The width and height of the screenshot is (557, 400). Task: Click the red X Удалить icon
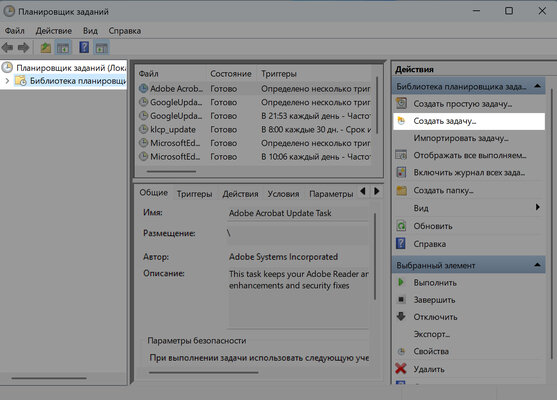point(401,369)
